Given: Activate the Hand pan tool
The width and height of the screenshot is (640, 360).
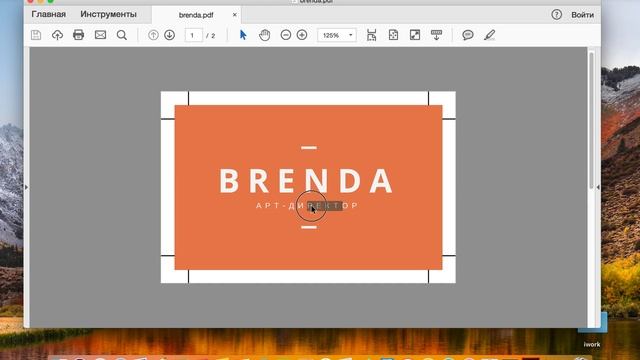Looking at the screenshot, I should pos(264,35).
